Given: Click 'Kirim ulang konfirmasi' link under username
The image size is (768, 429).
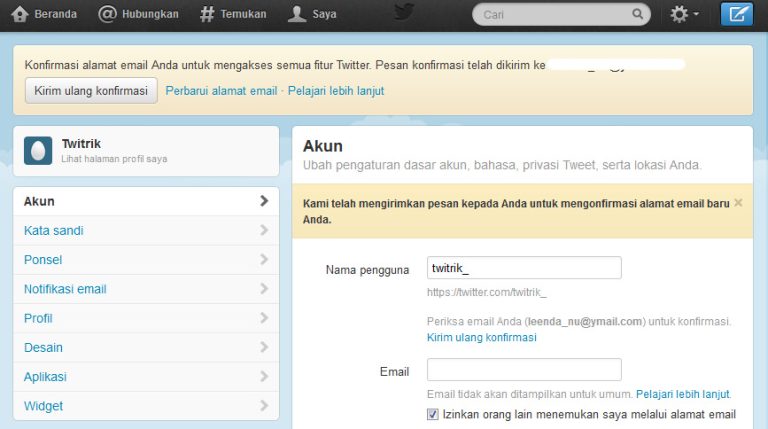Looking at the screenshot, I should [481, 337].
